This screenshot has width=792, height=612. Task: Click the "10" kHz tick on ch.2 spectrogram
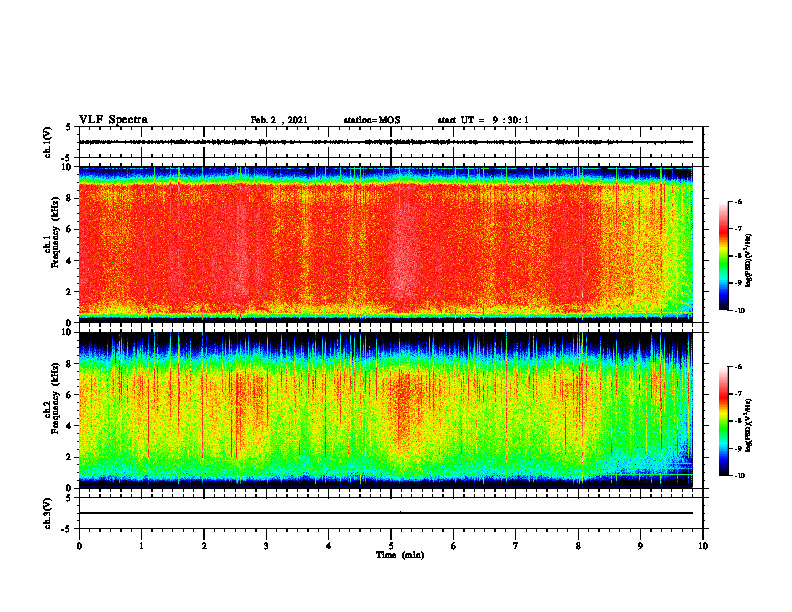coord(69,332)
